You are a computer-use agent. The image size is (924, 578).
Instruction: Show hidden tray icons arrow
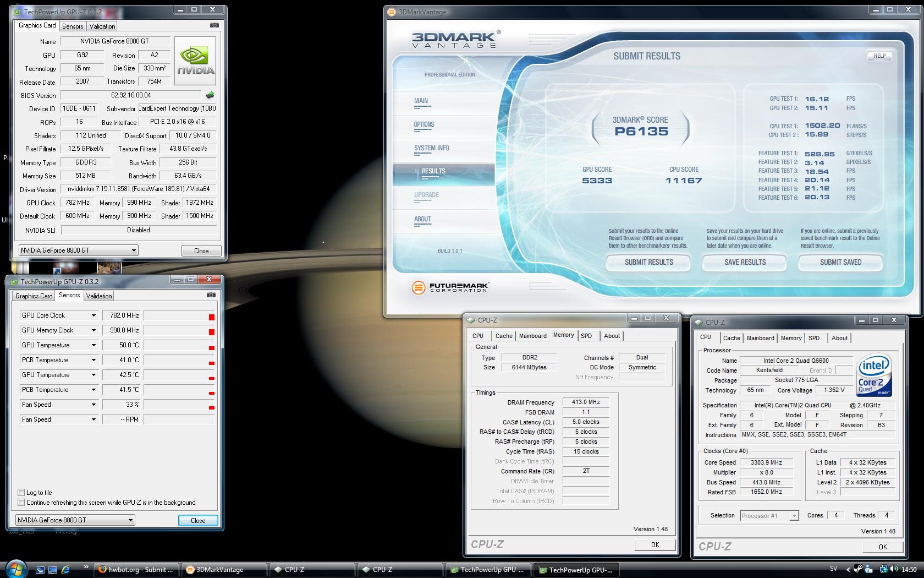[x=848, y=570]
